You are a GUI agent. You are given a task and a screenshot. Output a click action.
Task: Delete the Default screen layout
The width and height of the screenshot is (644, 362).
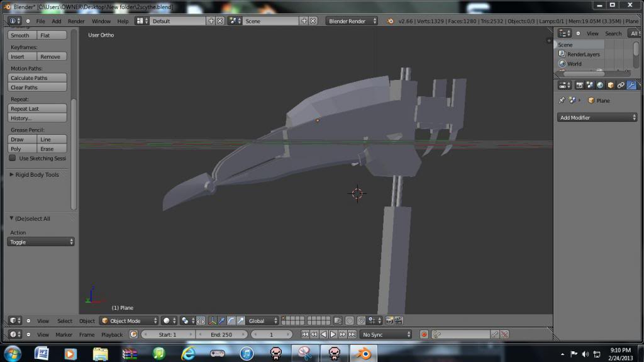click(220, 21)
